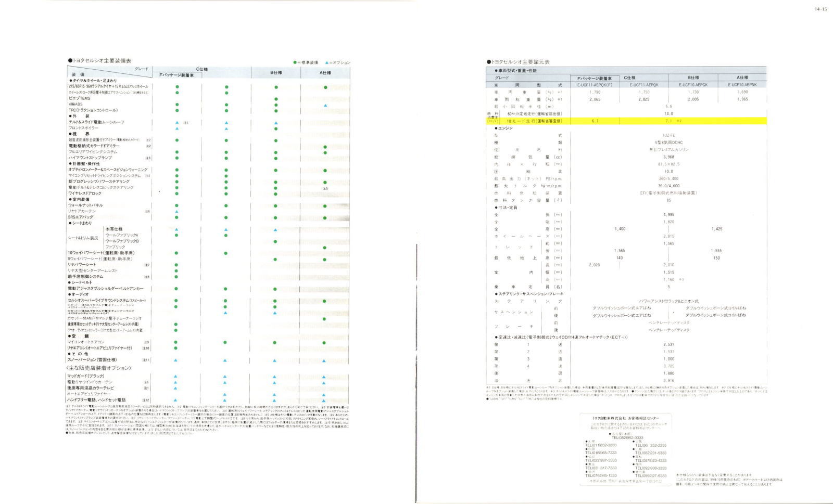
Task: Select the B仕様 column header in equipment table
Action: [x=276, y=72]
